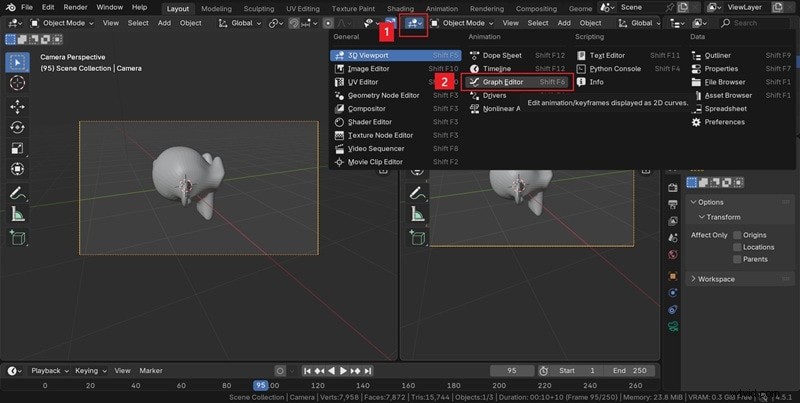800x403 pixels.
Task: Play the animation in reverse
Action: [x=332, y=371]
